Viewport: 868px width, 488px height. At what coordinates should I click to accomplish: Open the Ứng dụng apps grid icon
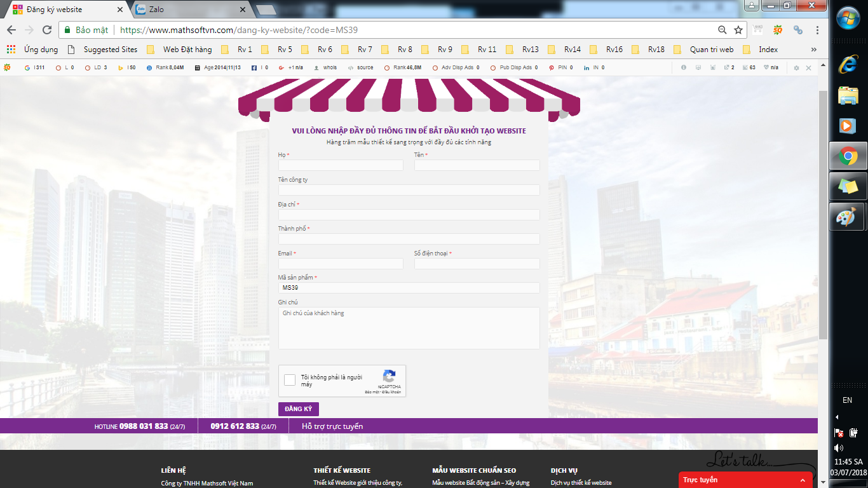[x=11, y=49]
